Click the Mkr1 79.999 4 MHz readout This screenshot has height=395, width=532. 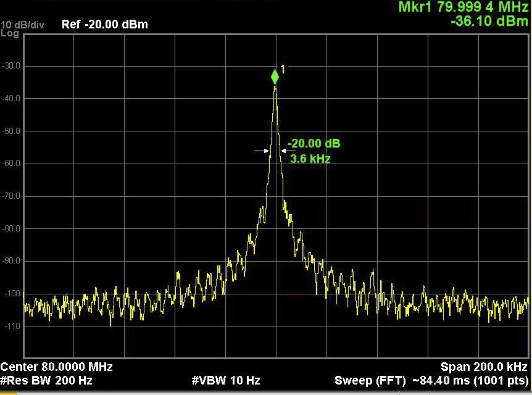point(463,7)
